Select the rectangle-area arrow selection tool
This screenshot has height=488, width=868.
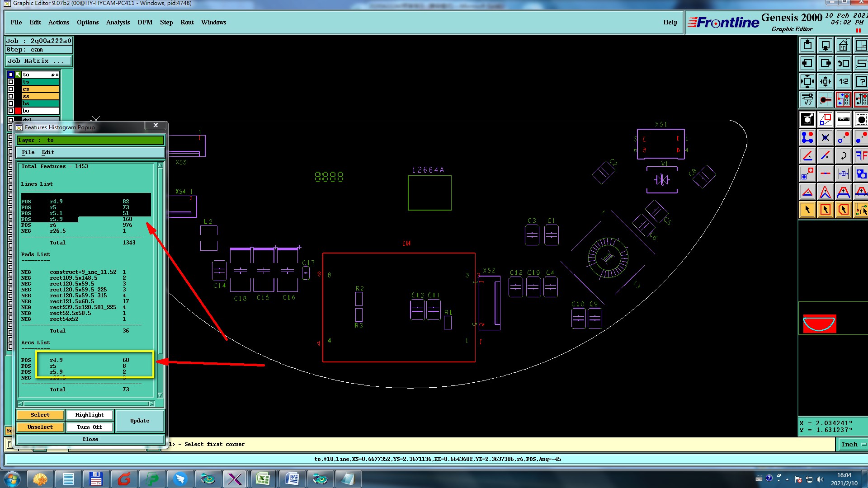pyautogui.click(x=826, y=210)
